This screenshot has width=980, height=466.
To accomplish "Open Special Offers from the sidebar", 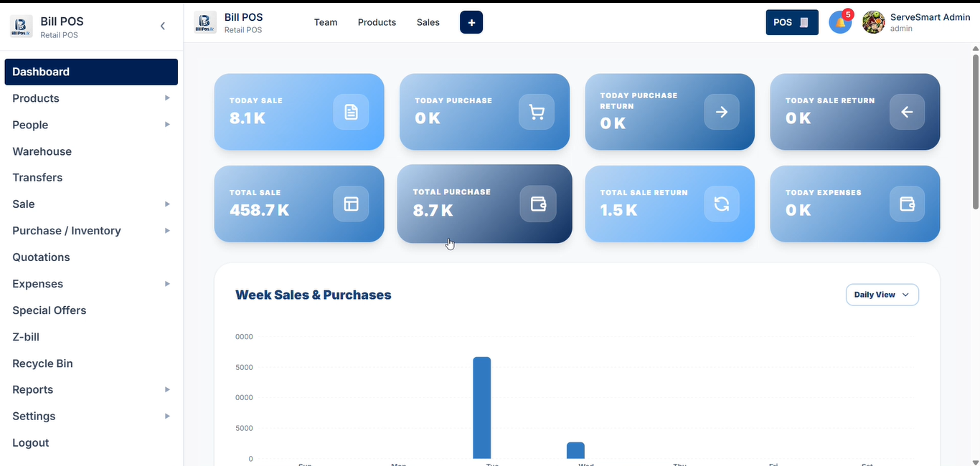I will point(91,310).
